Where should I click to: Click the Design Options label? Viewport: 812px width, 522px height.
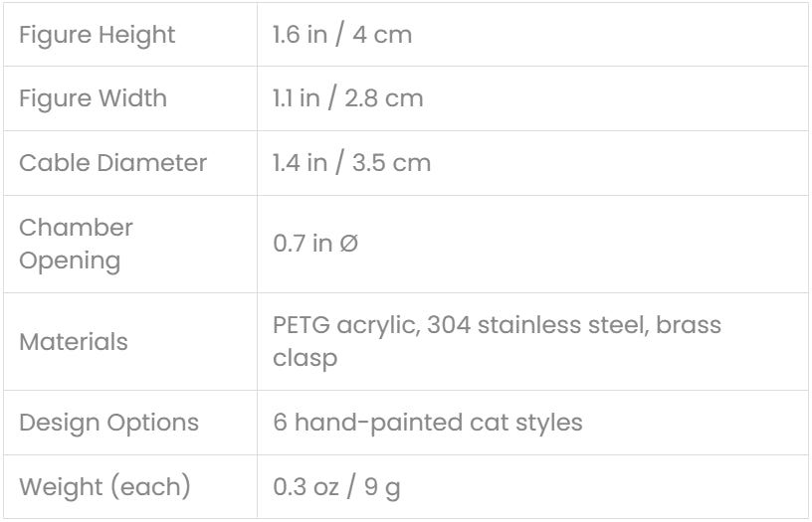pos(109,422)
